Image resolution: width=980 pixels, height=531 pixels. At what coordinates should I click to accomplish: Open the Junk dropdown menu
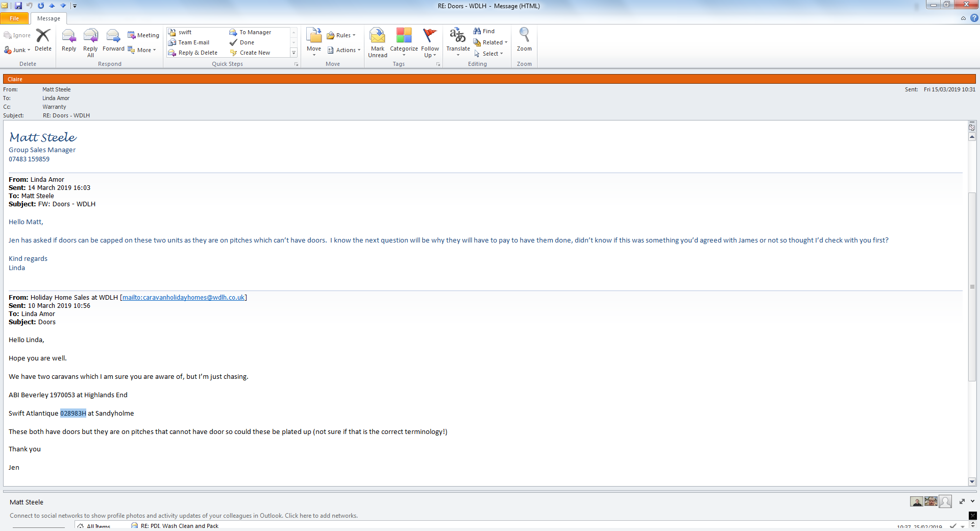tap(17, 50)
